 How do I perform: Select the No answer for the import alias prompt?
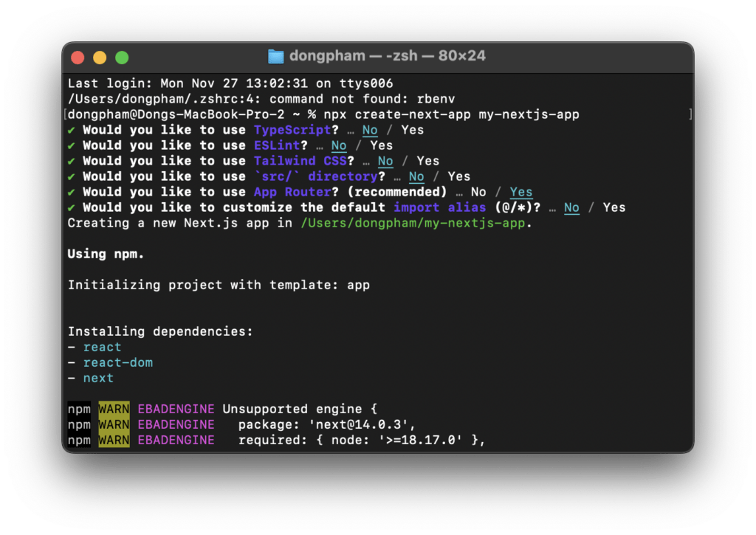(x=571, y=207)
